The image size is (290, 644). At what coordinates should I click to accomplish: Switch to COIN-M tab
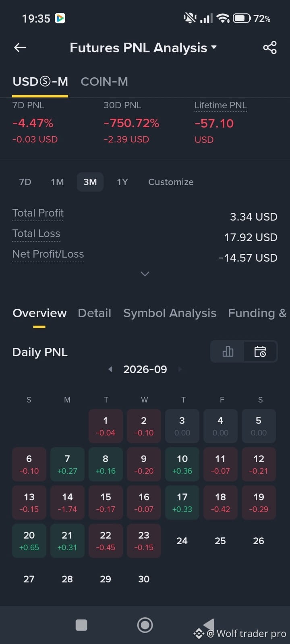pyautogui.click(x=104, y=82)
